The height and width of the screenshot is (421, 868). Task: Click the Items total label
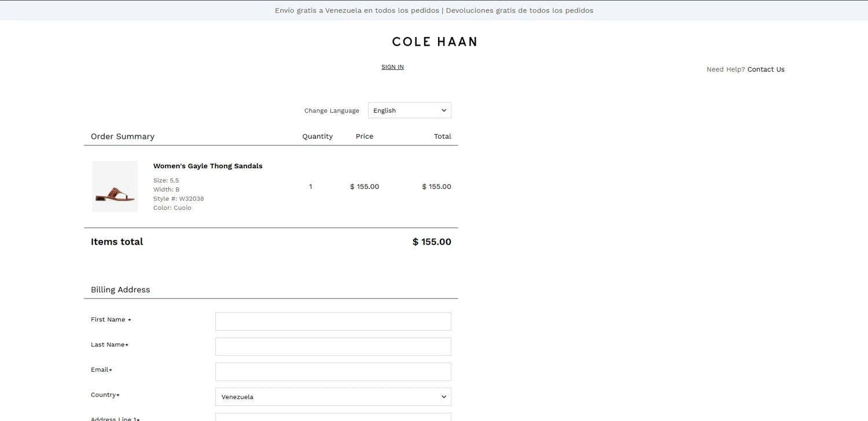[117, 242]
